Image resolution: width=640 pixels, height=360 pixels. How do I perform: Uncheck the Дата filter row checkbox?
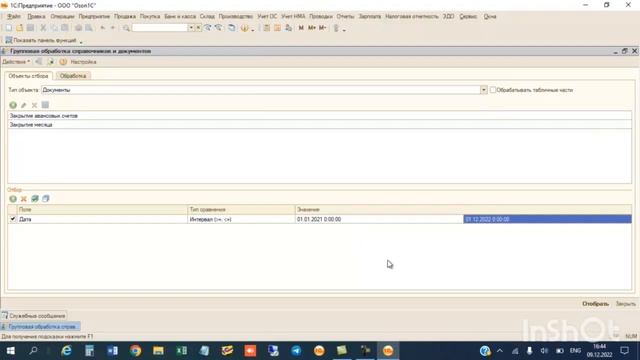[x=13, y=219]
